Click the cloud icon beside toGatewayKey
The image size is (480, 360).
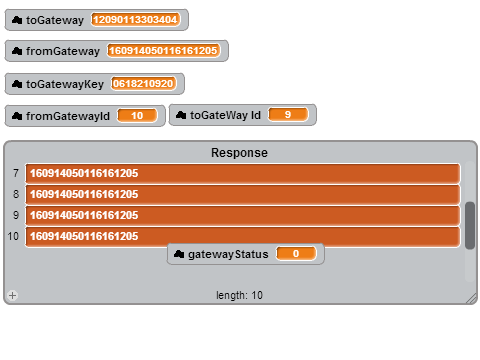[x=17, y=84]
